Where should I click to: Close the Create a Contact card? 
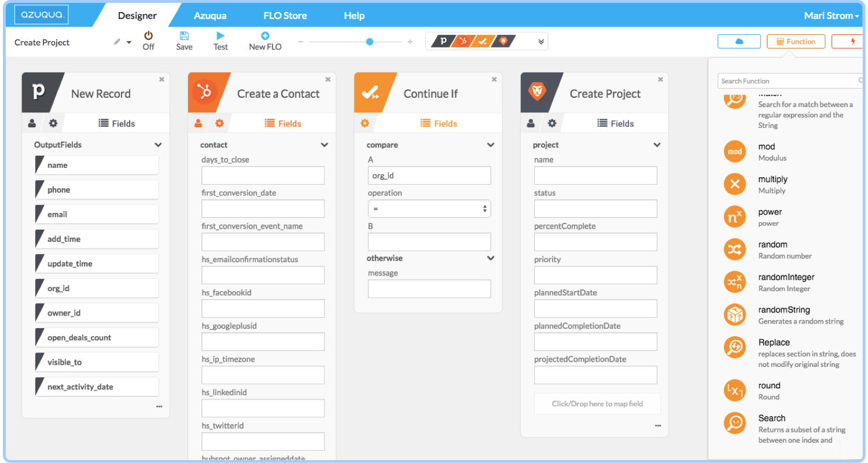(328, 79)
